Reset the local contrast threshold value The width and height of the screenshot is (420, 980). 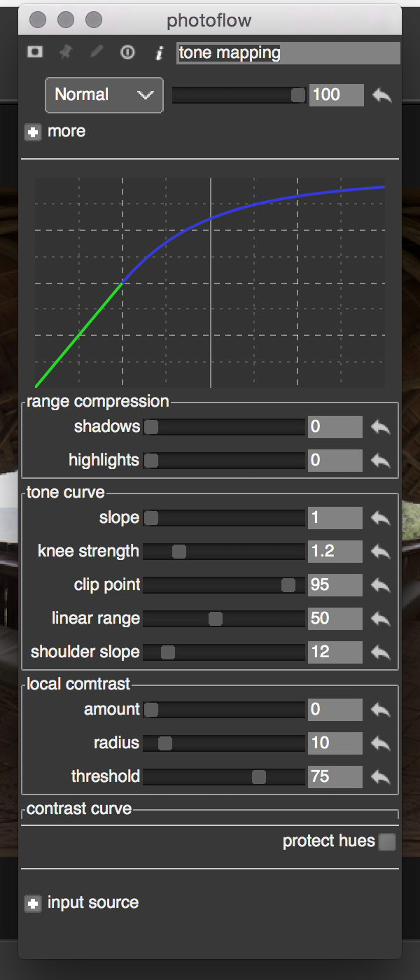(x=381, y=777)
